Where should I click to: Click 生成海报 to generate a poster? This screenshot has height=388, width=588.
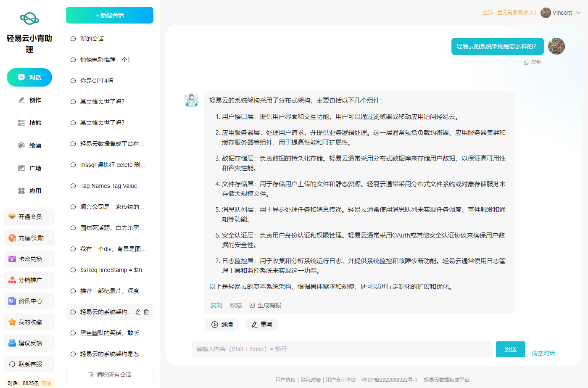pos(265,305)
